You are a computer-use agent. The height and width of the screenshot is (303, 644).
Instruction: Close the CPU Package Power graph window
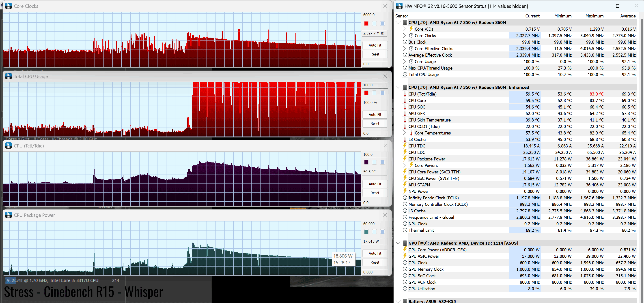(385, 215)
